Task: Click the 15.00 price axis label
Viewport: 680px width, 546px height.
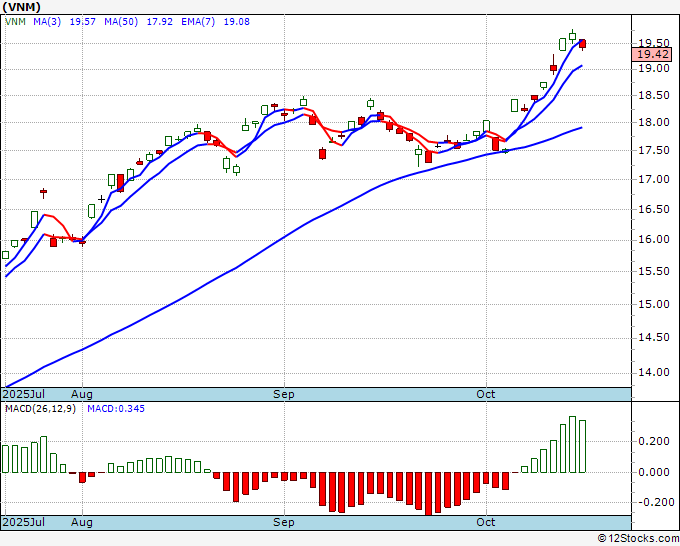Action: 654,304
